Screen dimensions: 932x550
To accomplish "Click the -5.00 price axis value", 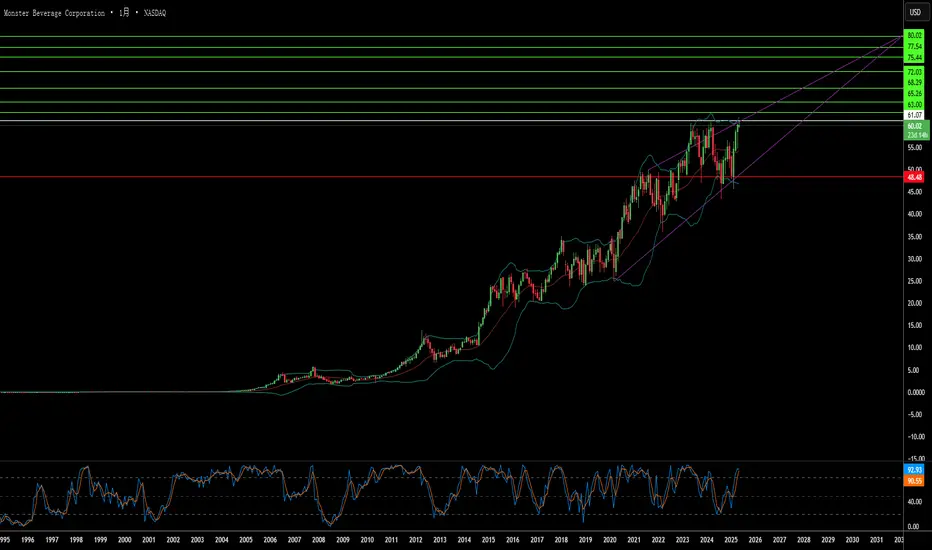I will (916, 414).
